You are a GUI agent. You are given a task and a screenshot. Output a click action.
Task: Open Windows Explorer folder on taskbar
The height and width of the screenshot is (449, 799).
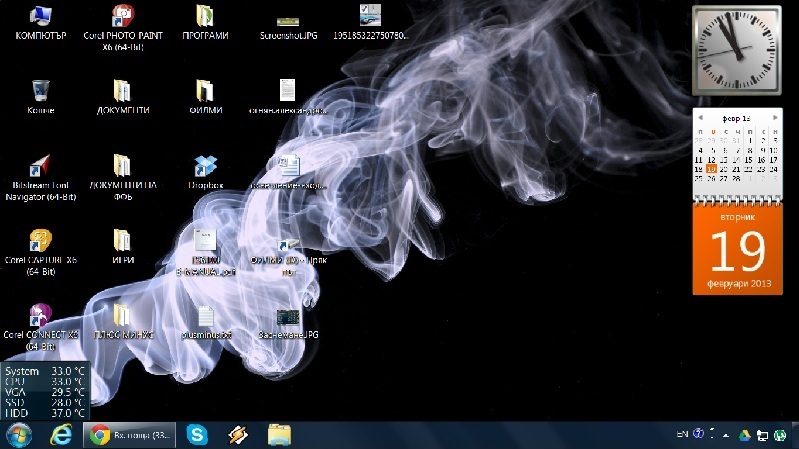click(279, 434)
